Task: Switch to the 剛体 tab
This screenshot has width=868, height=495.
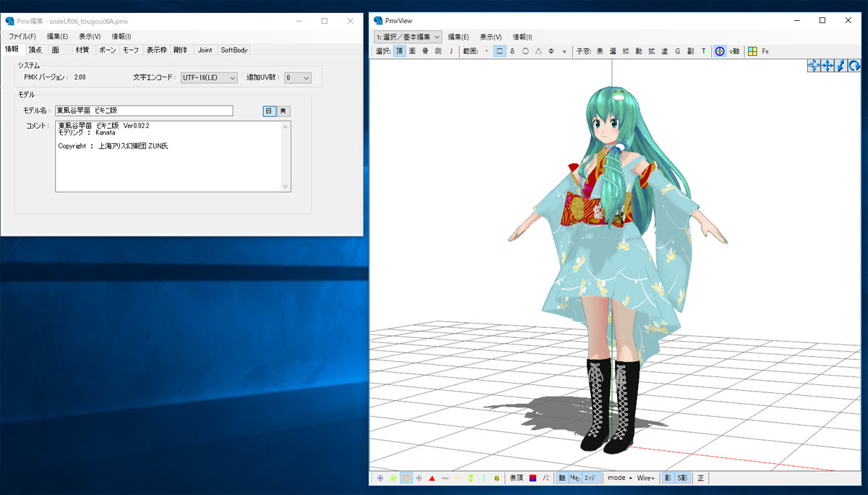Action: point(181,50)
